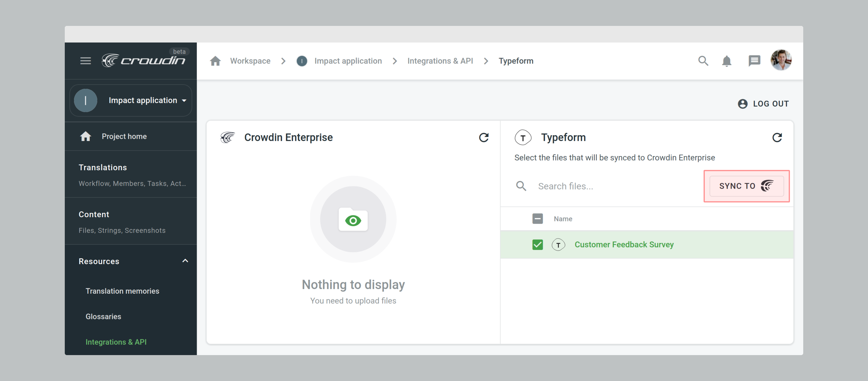Screen dimensions: 868x381
Task: Click the account icon beside LOG OUT
Action: click(743, 103)
